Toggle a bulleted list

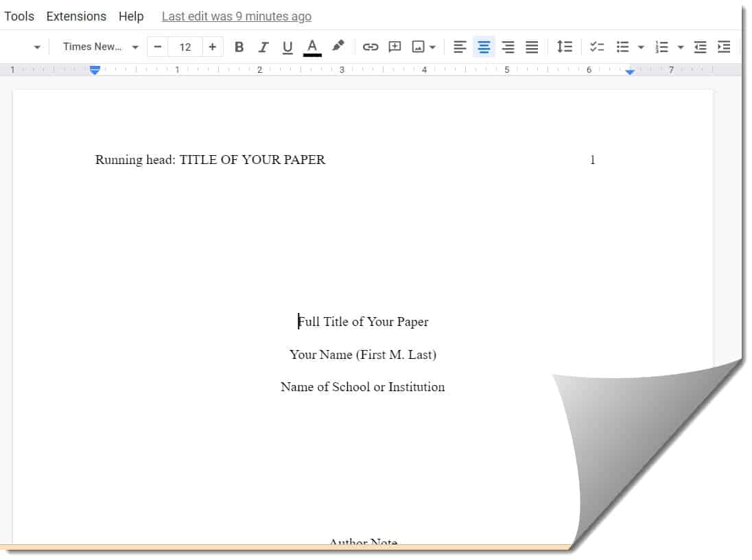pyautogui.click(x=623, y=47)
